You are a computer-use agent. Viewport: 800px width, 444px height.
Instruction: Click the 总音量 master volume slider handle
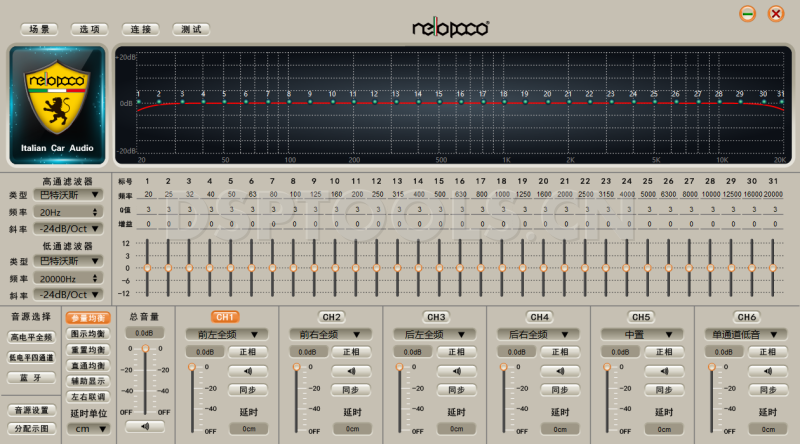tap(145, 349)
